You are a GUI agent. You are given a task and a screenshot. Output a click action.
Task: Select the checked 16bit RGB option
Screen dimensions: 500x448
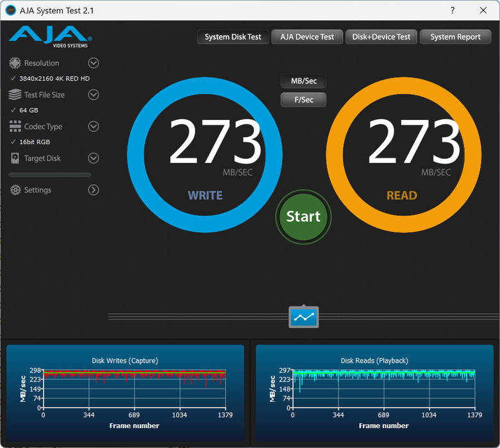[31, 142]
